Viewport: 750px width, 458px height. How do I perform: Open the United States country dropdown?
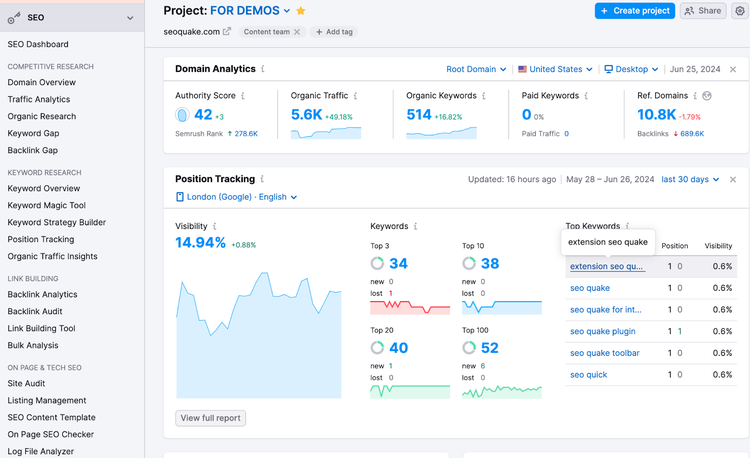555,69
